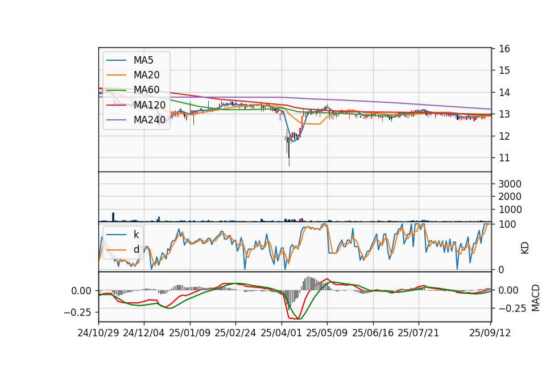Screen dimensions: 546x392
Task: Click the purple MA240 legend line swatch
Action: (116, 120)
